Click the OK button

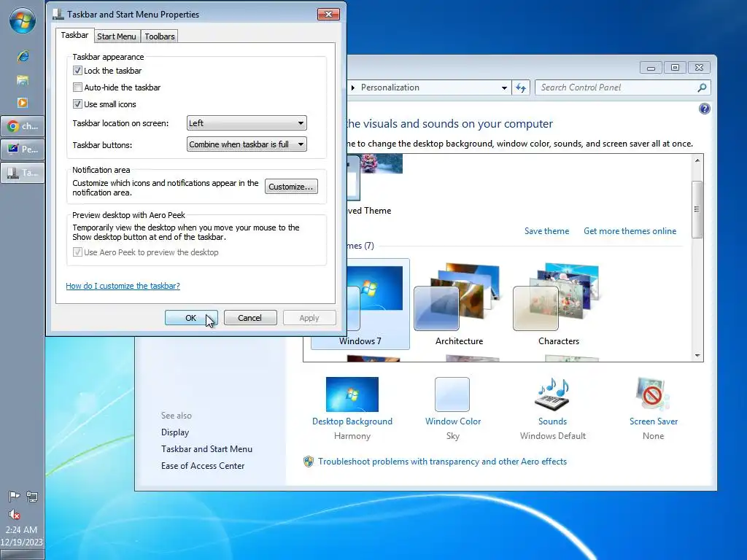191,318
